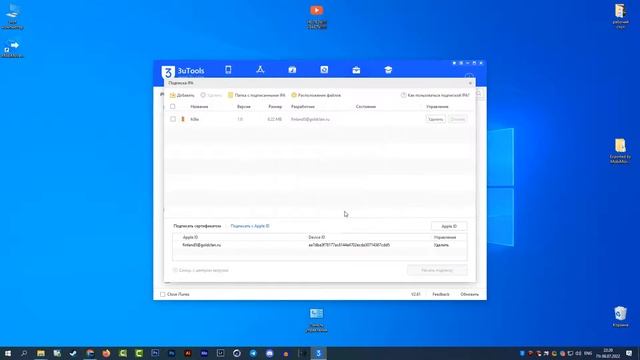Open the 'How to use IPA signing' help link
Image resolution: width=640 pixels, height=360 pixels.
(435, 95)
